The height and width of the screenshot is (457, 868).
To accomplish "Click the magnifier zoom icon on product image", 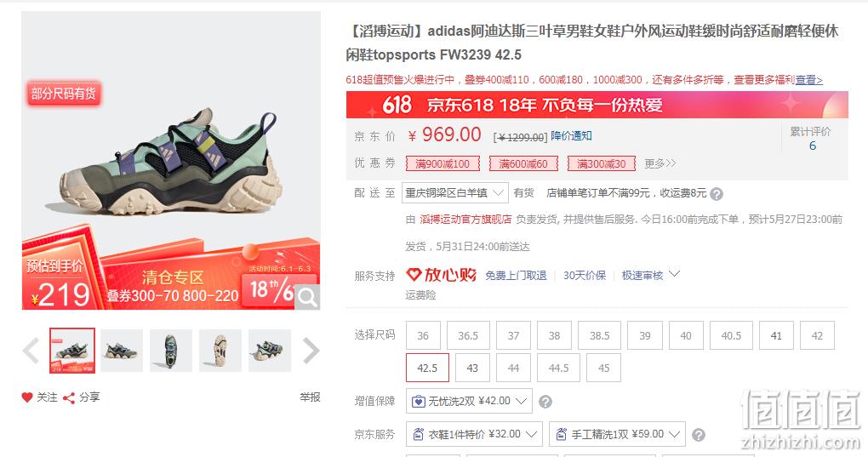I will tap(307, 298).
